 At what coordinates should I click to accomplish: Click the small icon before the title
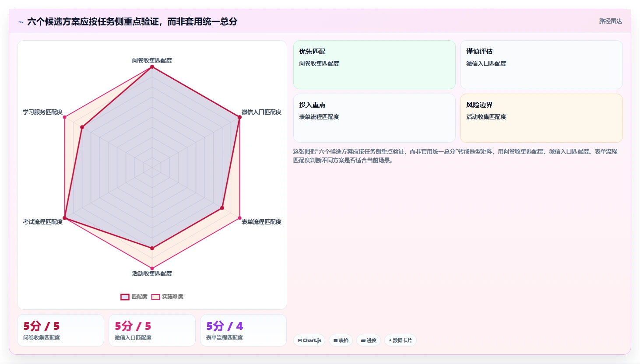pyautogui.click(x=21, y=22)
